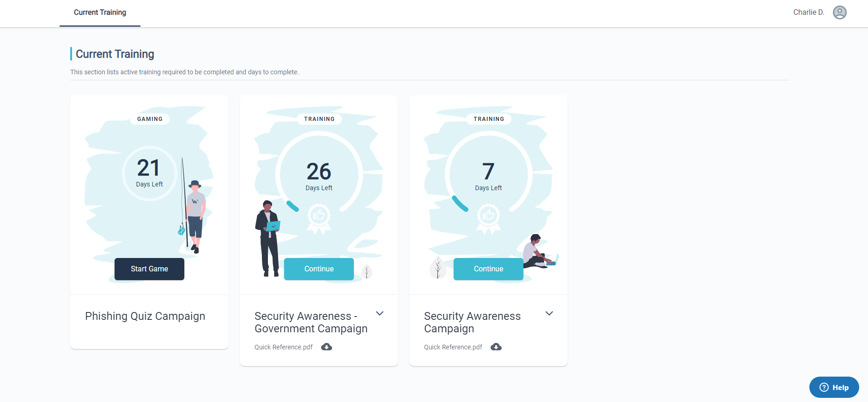Open the Charlie D. user menu

coord(808,12)
